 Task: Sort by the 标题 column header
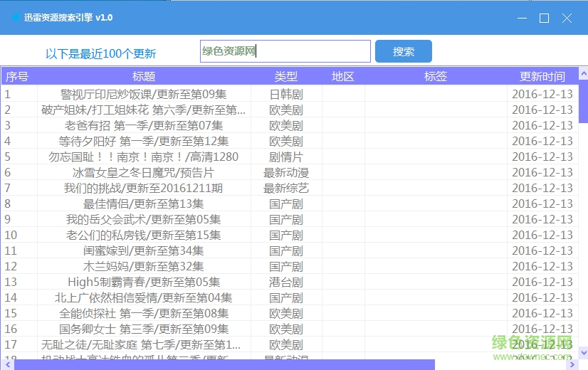click(143, 76)
